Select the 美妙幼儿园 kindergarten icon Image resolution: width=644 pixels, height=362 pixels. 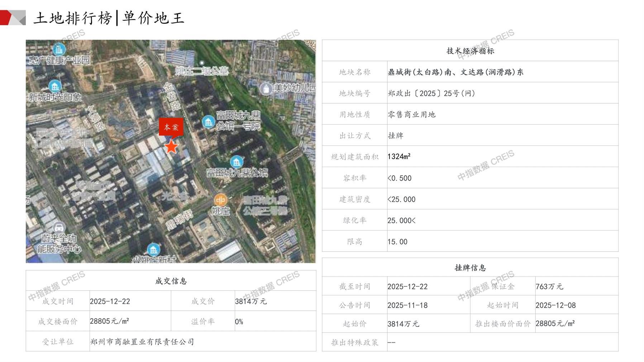(266, 89)
